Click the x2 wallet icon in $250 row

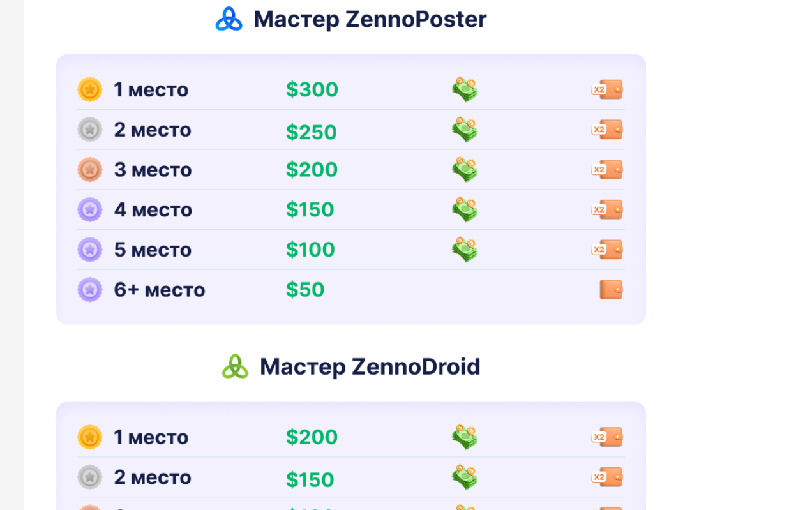coord(607,130)
